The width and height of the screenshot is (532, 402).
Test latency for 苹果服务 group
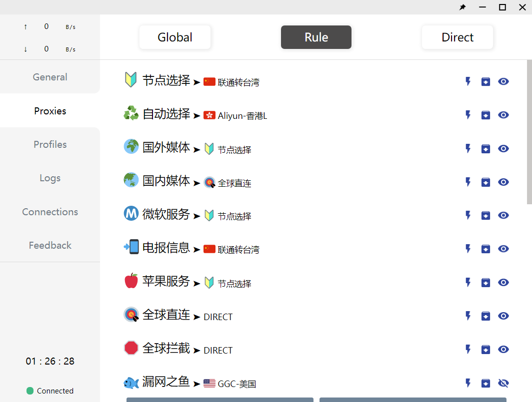coord(468,282)
